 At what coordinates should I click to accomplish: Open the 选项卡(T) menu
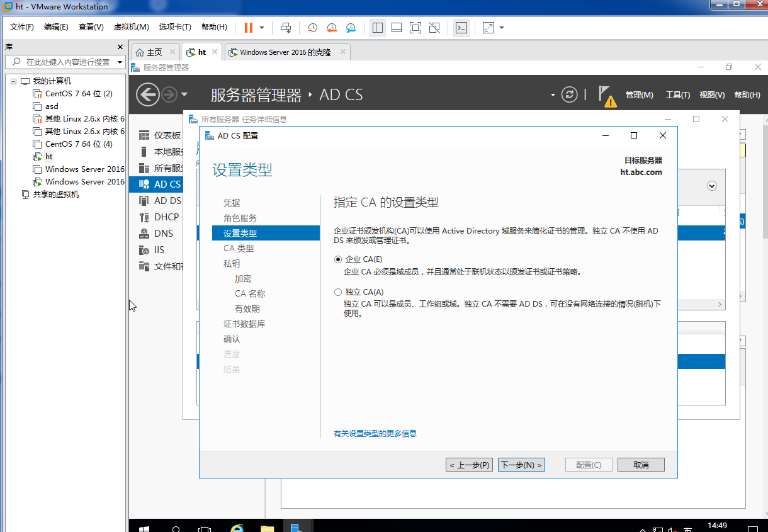[x=175, y=27]
